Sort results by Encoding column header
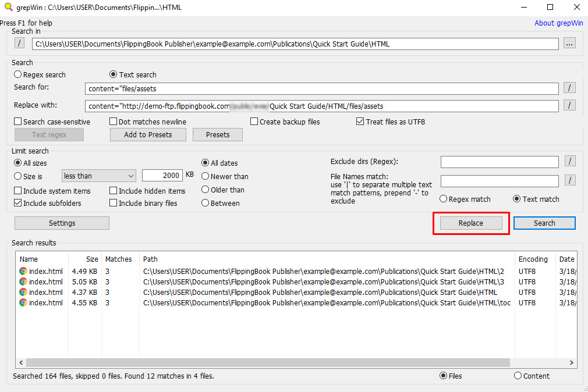 (535, 259)
